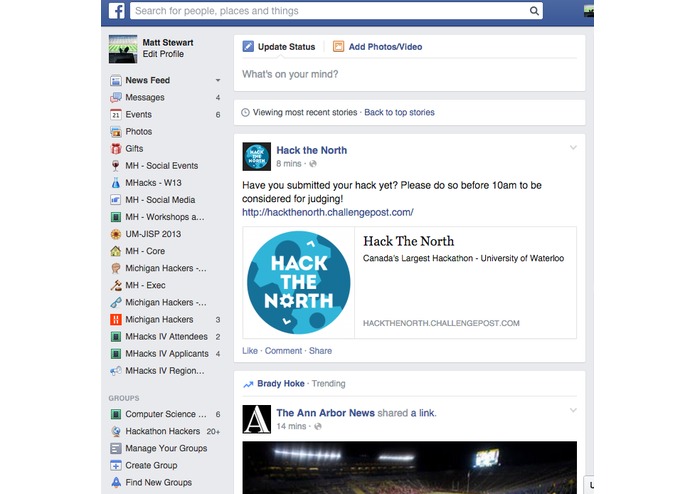This screenshot has width=695, height=494.
Task: Click the MH - Social Media icon
Action: tap(116, 200)
